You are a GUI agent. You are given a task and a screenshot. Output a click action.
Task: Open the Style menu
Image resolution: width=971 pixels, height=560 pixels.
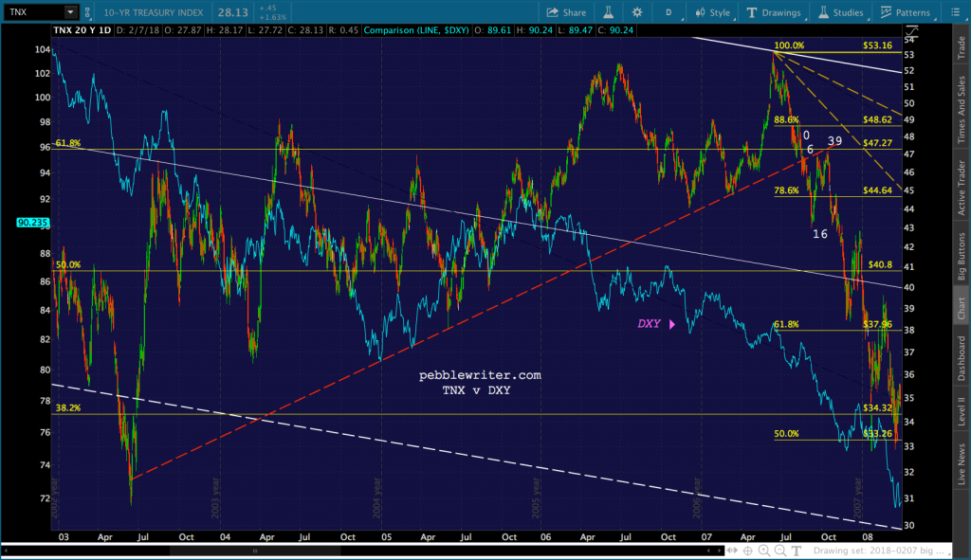click(713, 12)
